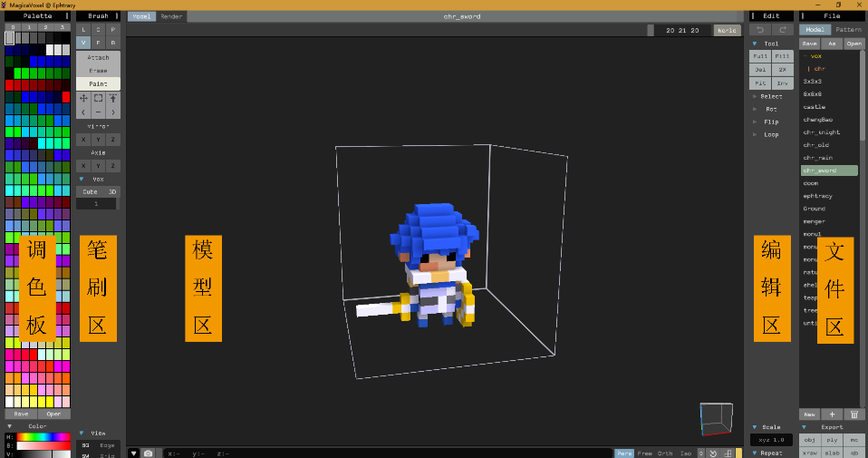
Task: Click the xyz 1.0 scale field
Action: tap(771, 440)
